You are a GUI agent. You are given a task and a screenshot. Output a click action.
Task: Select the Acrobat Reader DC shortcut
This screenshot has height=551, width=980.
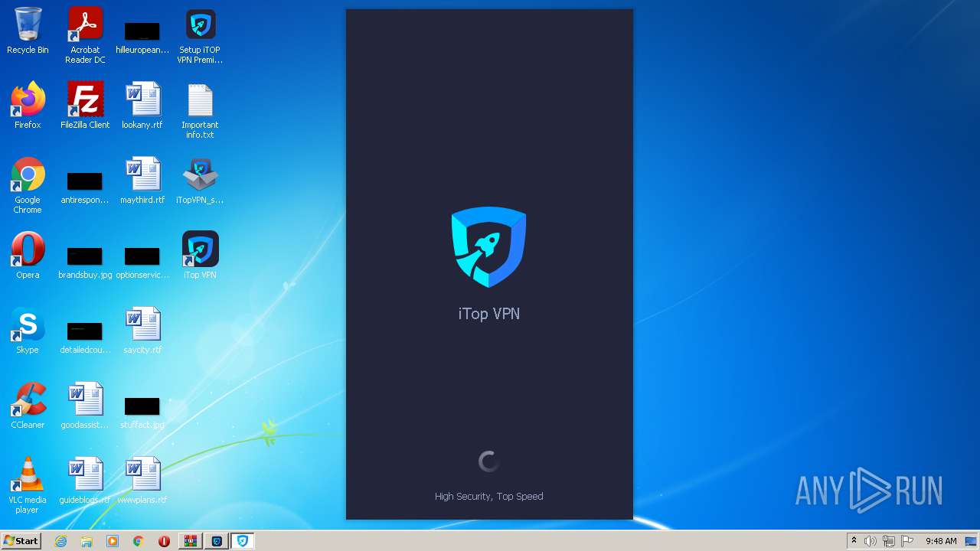coord(85,35)
